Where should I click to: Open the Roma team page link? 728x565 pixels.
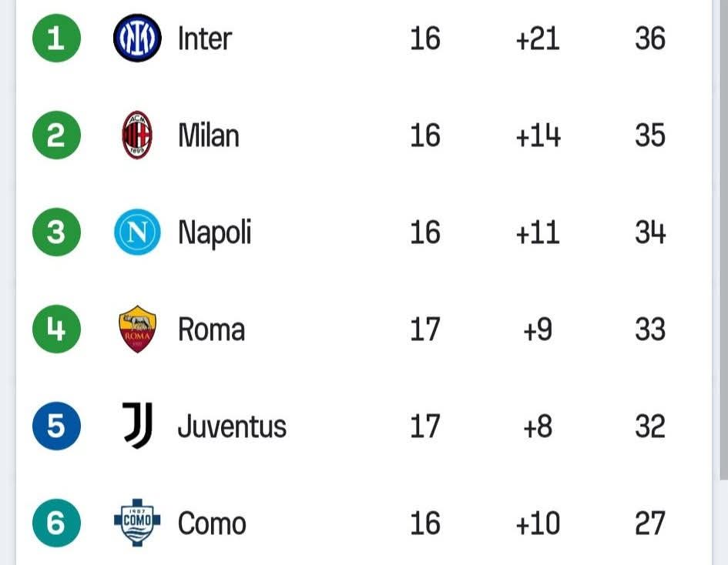pyautogui.click(x=211, y=329)
